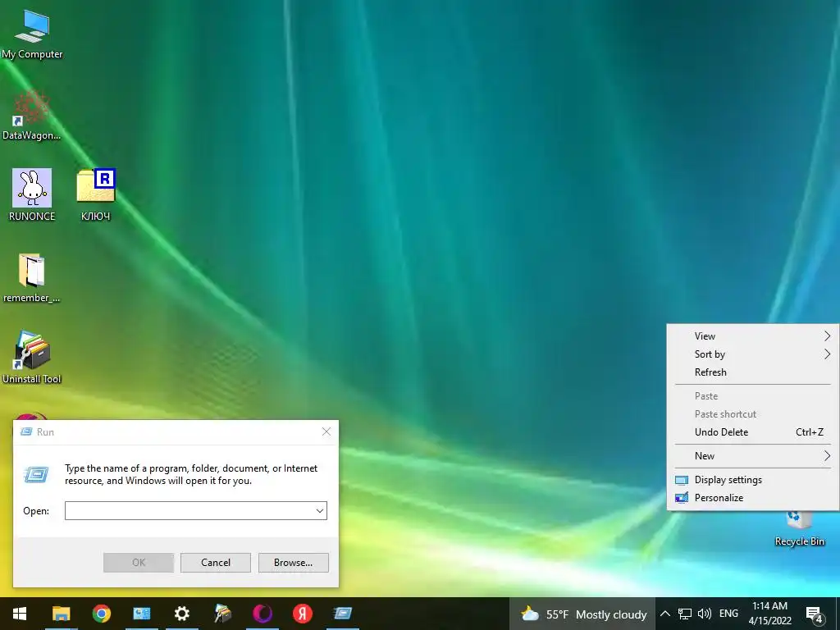This screenshot has height=630, width=840.
Task: Activate the Run taskbar icon
Action: pyautogui.click(x=342, y=614)
